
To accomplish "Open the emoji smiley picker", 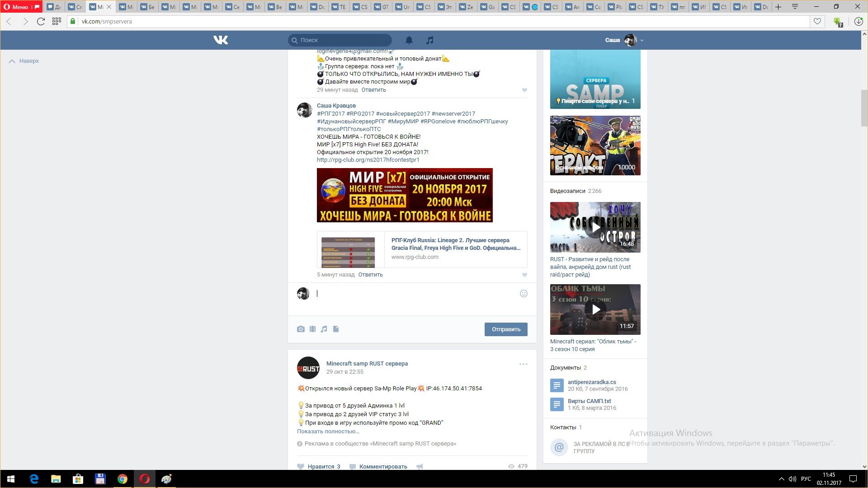I will click(524, 294).
